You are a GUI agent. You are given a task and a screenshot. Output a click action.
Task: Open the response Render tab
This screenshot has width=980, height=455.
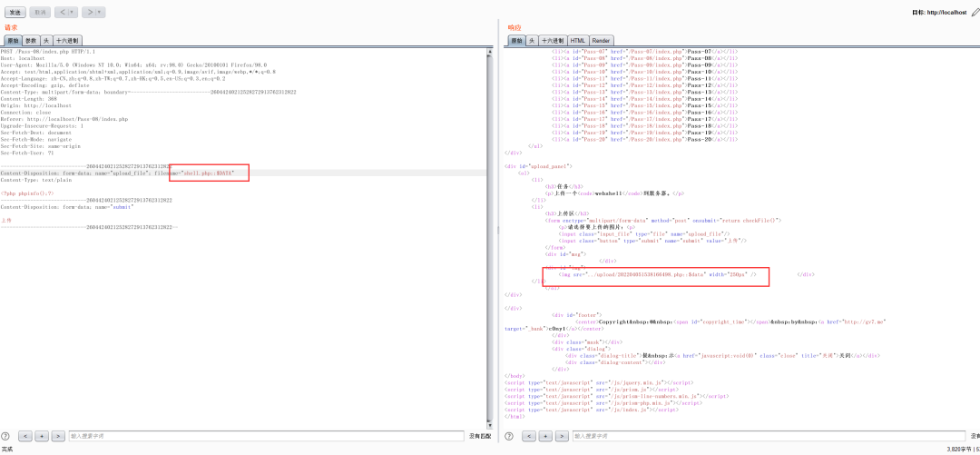[x=602, y=41]
